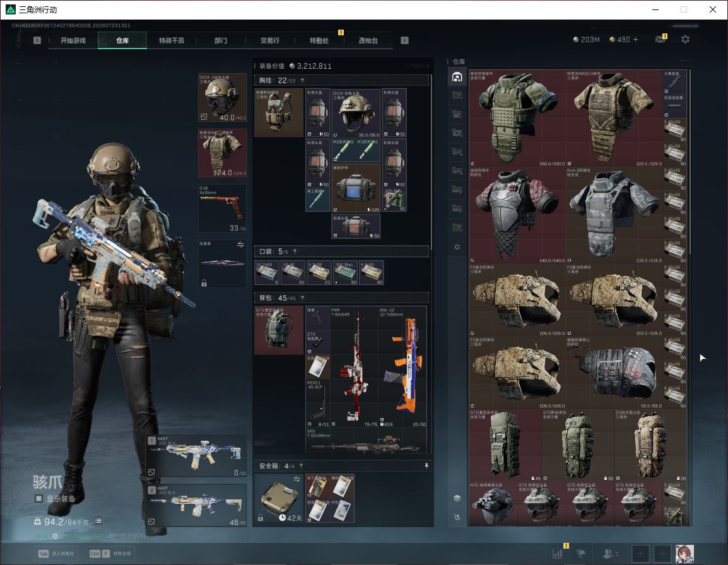The image size is (728, 565).
Task: Select the equipped armor slot showing 124.0
Action: 223,153
